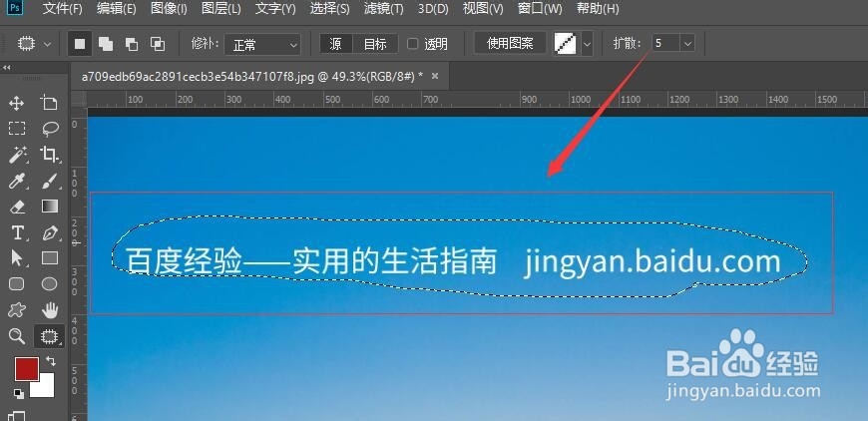Select the Lasso tool
Screen dimensions: 868x421
pyautogui.click(x=50, y=129)
